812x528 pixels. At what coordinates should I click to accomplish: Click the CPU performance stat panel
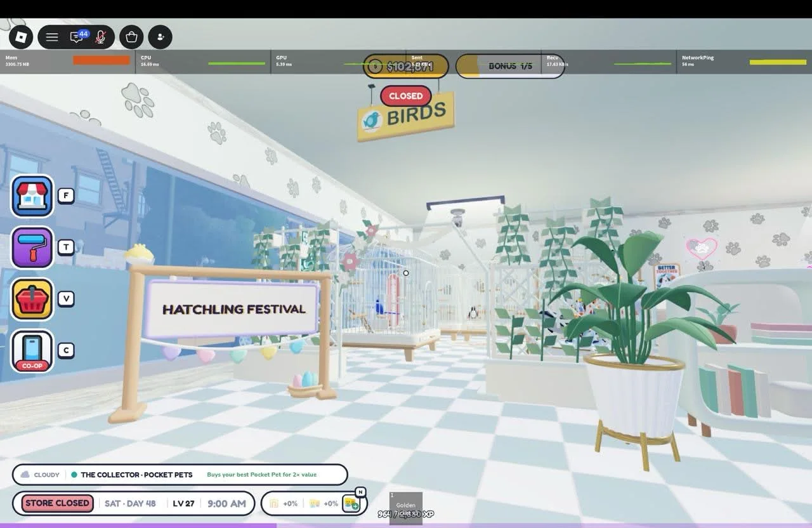click(203, 62)
